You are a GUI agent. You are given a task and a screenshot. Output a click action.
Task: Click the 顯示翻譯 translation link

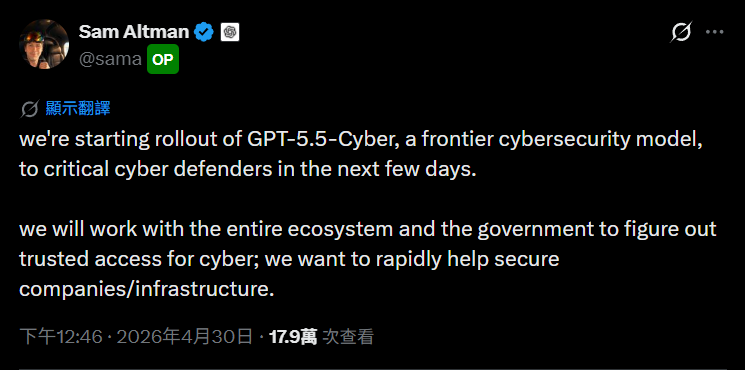tap(78, 109)
